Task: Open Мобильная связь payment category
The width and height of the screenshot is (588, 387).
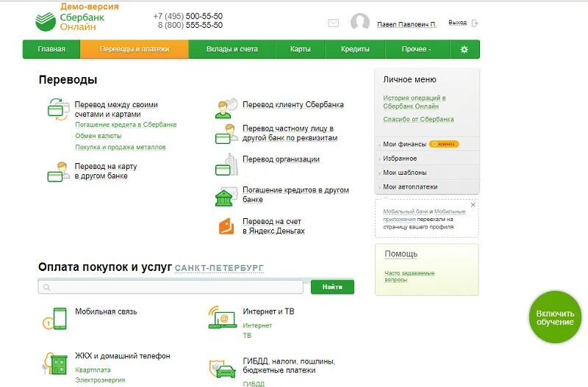Action: coord(106,311)
